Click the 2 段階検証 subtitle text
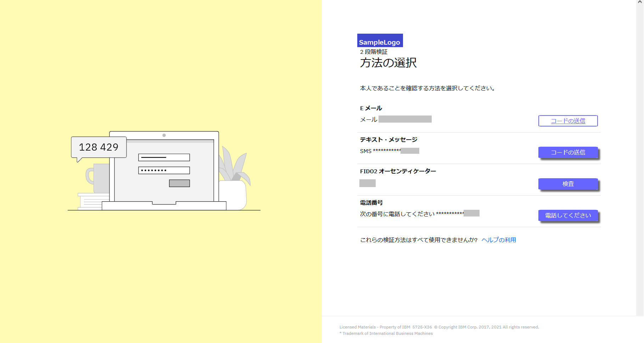The height and width of the screenshot is (343, 644). click(x=373, y=51)
